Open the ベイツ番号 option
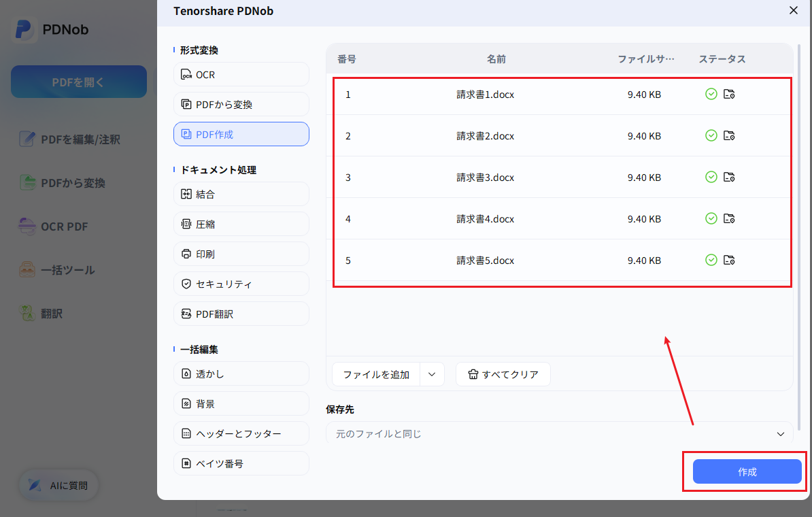Viewport: 812px width, 517px height. pyautogui.click(x=241, y=464)
